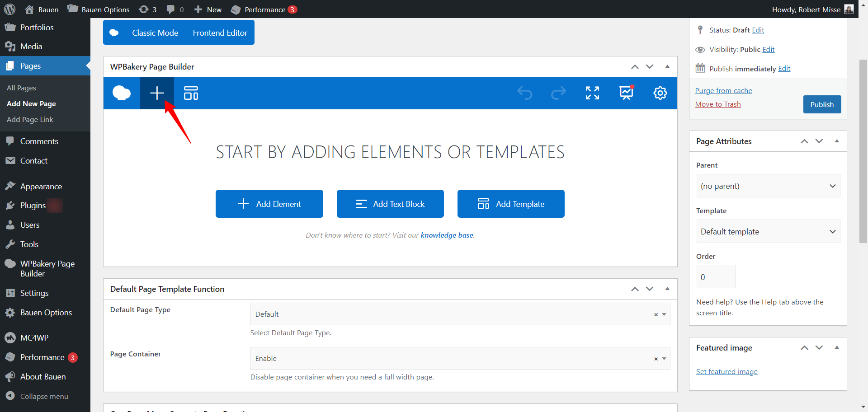
Task: Edit the Public visibility setting
Action: coord(769,50)
